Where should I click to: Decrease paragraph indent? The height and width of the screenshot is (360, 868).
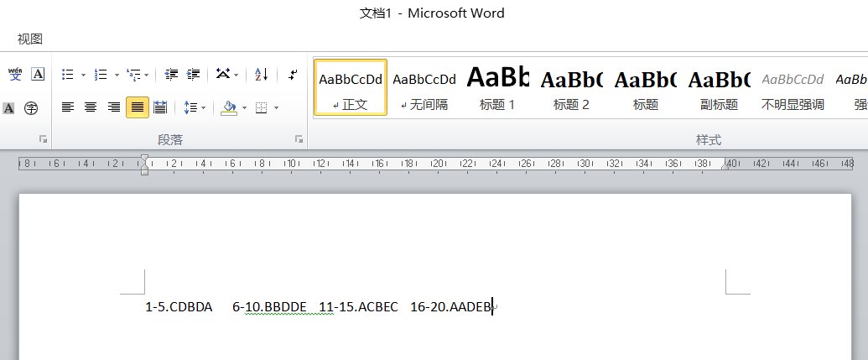(172, 74)
